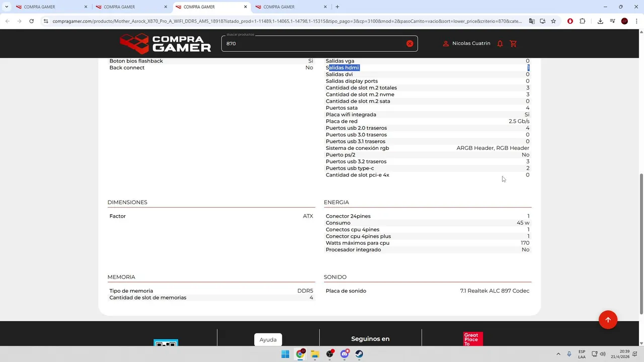Click the browser address bar URL

click(x=287, y=21)
